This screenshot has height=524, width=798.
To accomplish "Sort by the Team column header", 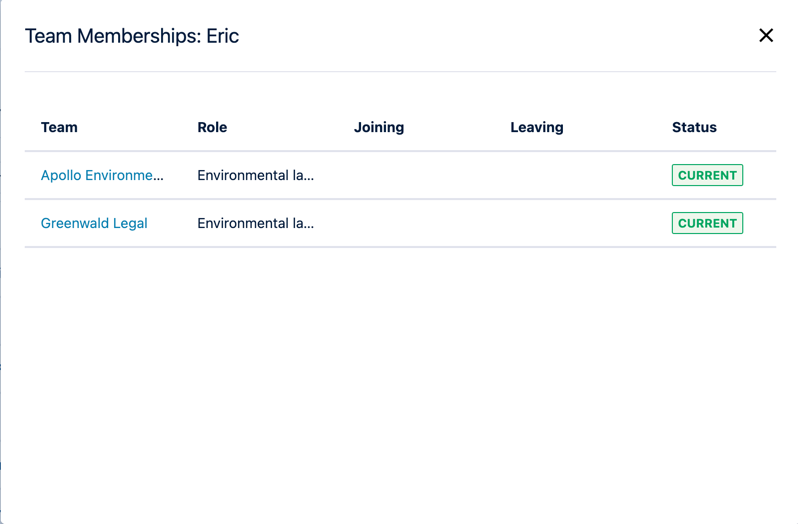I will (59, 127).
